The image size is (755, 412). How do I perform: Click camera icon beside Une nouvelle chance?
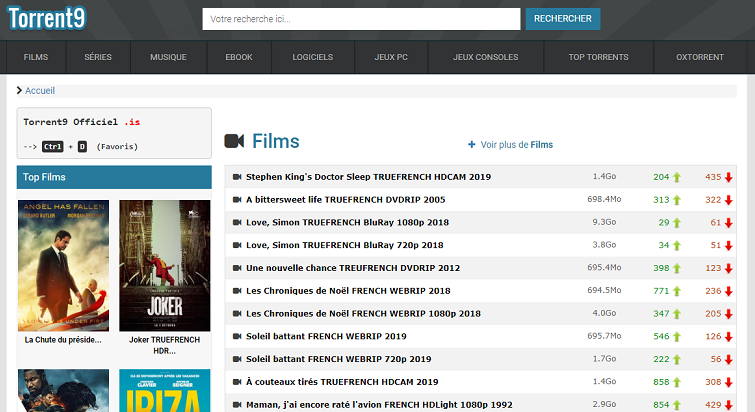(x=237, y=268)
